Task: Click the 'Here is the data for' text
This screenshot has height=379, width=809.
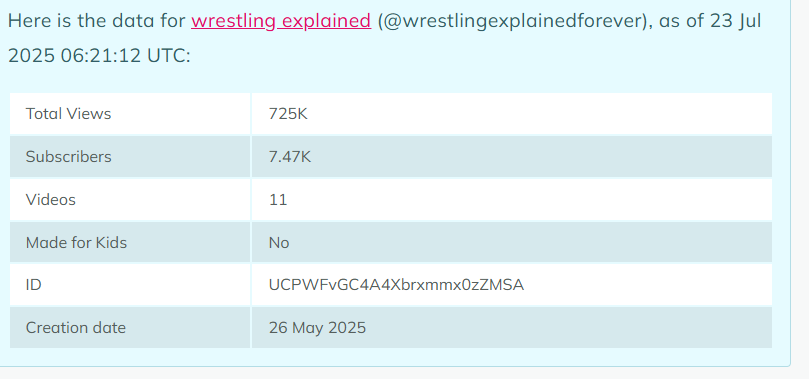Action: click(97, 21)
